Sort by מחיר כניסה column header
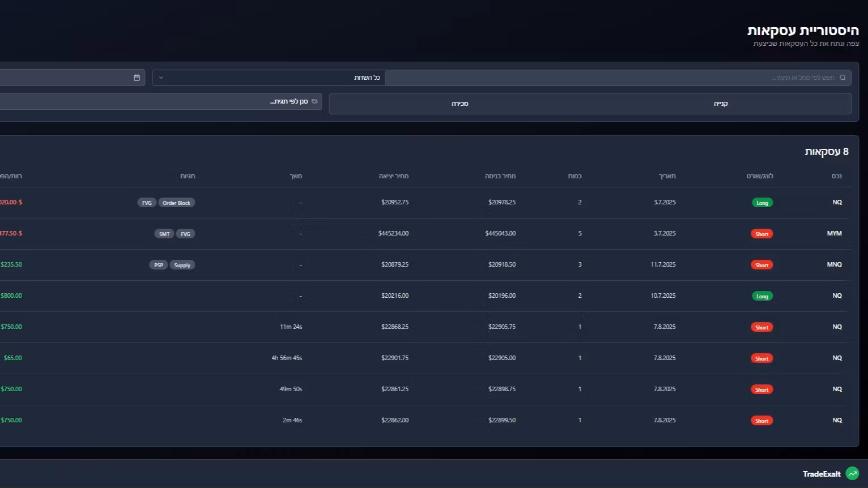The width and height of the screenshot is (868, 488). pos(500,176)
